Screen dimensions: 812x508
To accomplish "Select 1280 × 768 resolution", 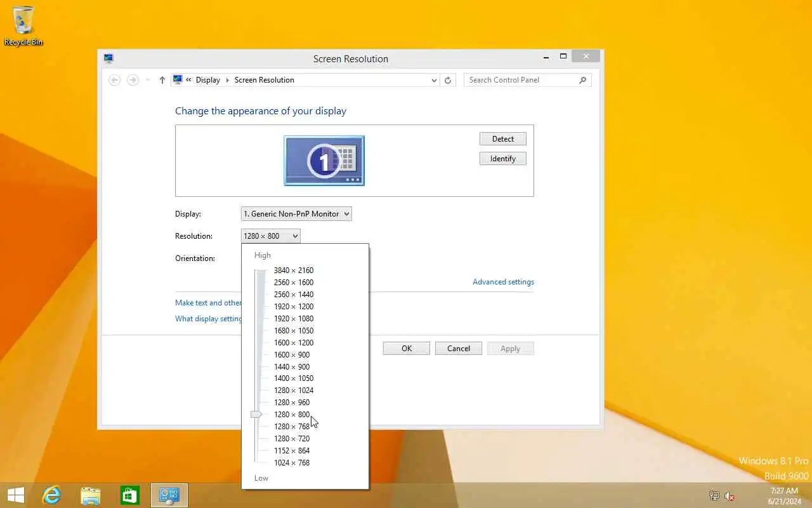I will tap(292, 427).
